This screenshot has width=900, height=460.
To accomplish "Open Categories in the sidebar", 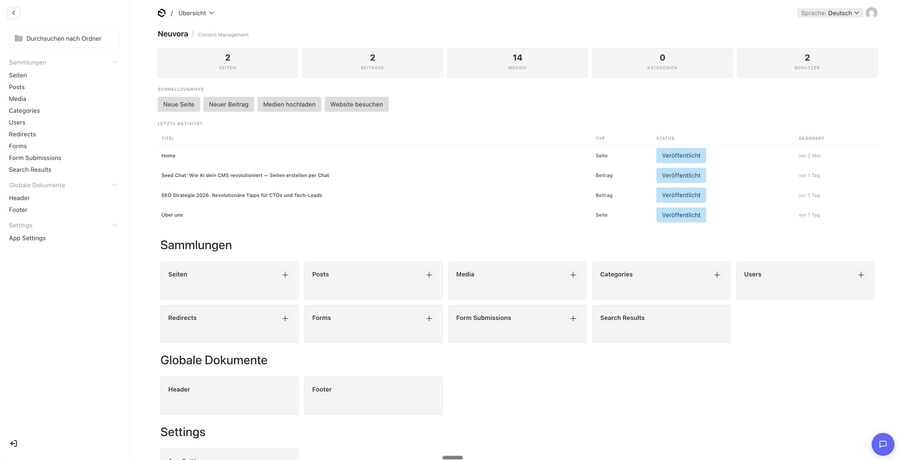I will [x=24, y=111].
